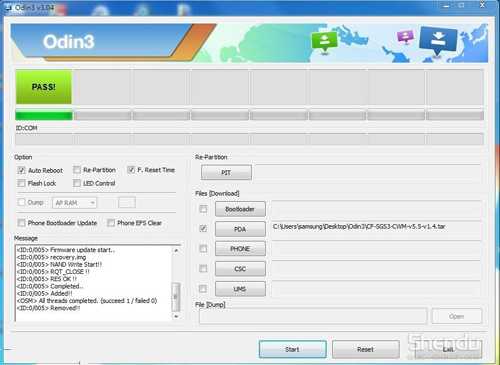Click the 'Removed!!' log line
The width and height of the screenshot is (500, 365).
tap(49, 308)
